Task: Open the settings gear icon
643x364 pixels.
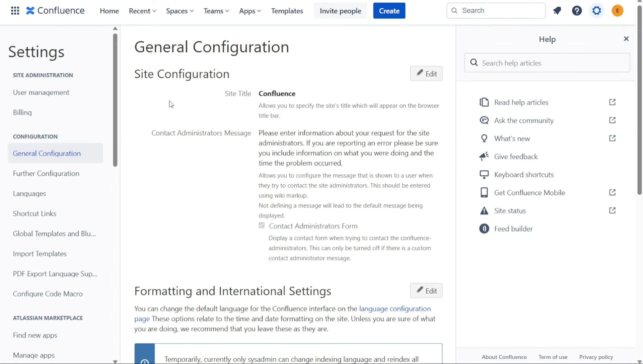Action: pos(597,11)
